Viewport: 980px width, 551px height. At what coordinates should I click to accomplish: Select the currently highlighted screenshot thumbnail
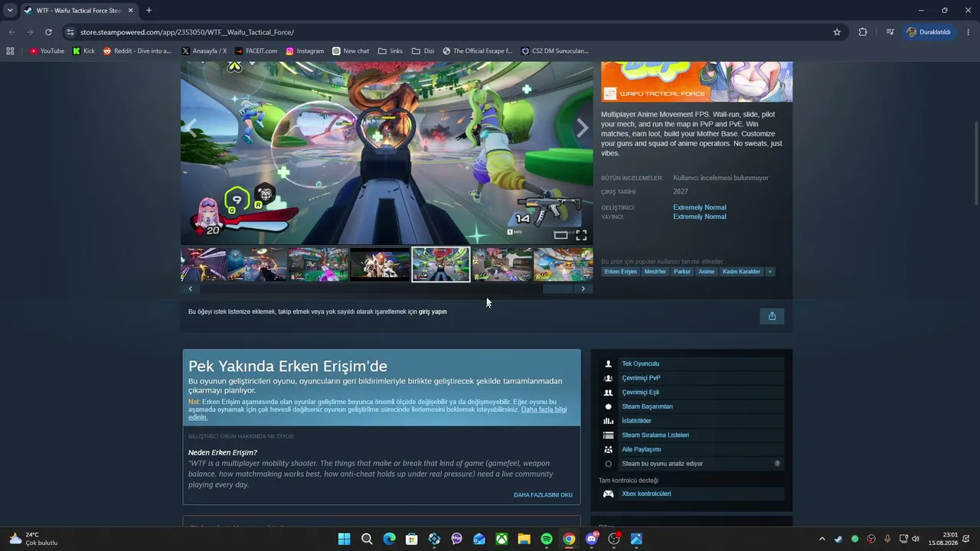pyautogui.click(x=441, y=264)
